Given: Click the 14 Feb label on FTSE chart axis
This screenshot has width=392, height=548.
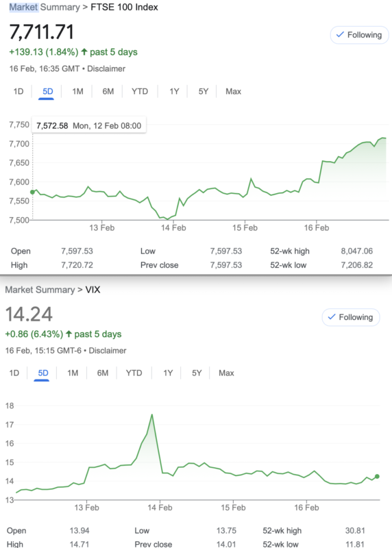Looking at the screenshot, I should (173, 228).
